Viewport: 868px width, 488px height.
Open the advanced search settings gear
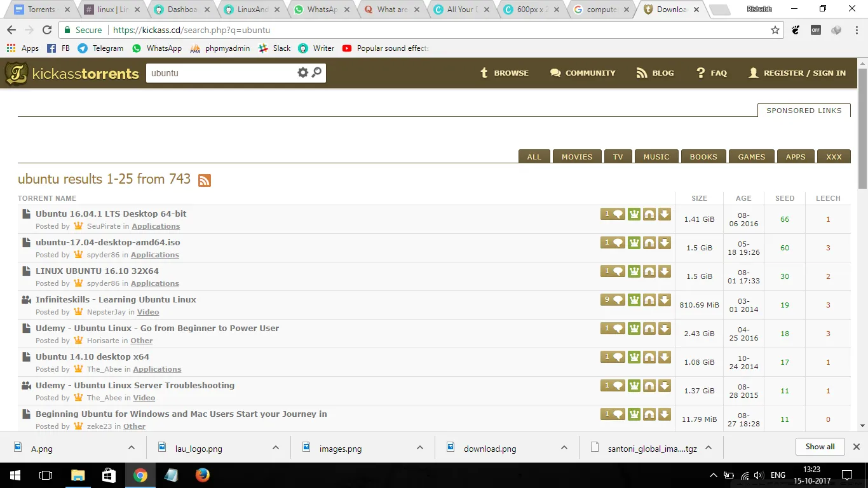[302, 72]
